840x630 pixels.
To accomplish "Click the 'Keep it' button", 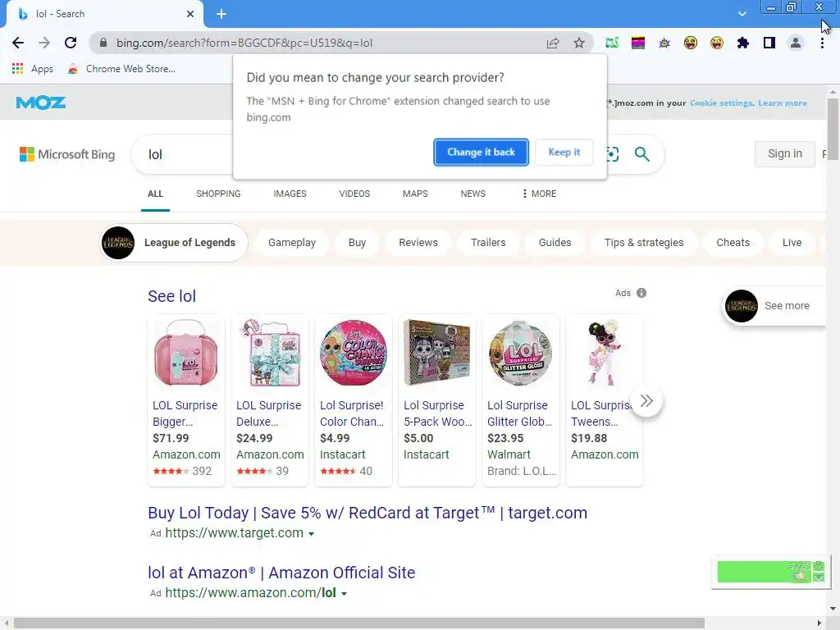I will coord(564,152).
